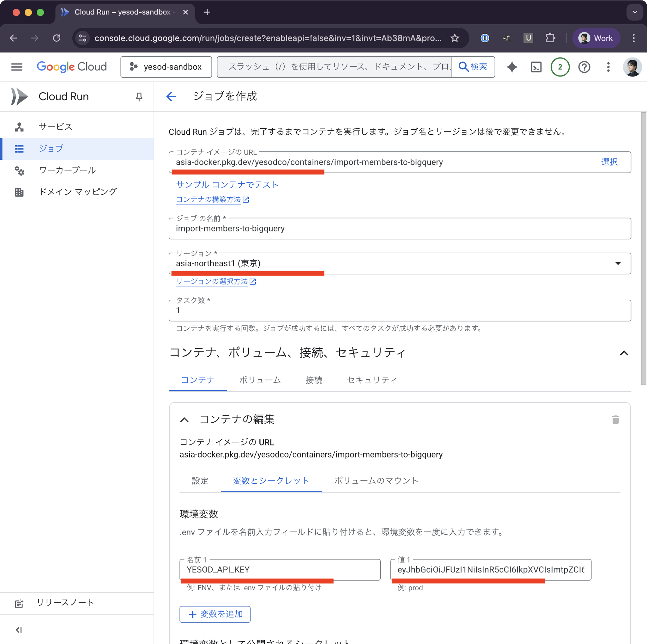Open a new browser tab with plus
This screenshot has height=644, width=647.
coord(207,12)
